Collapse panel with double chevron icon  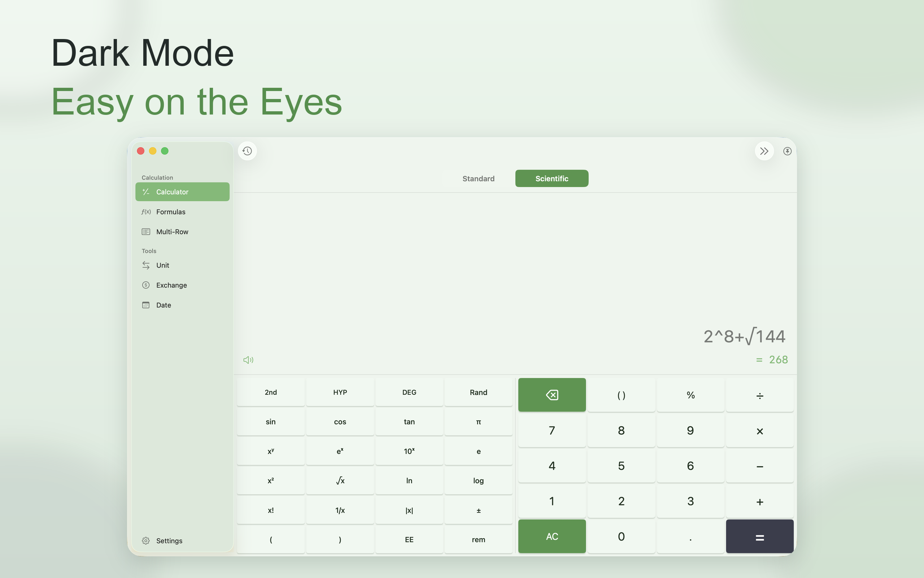pyautogui.click(x=764, y=151)
